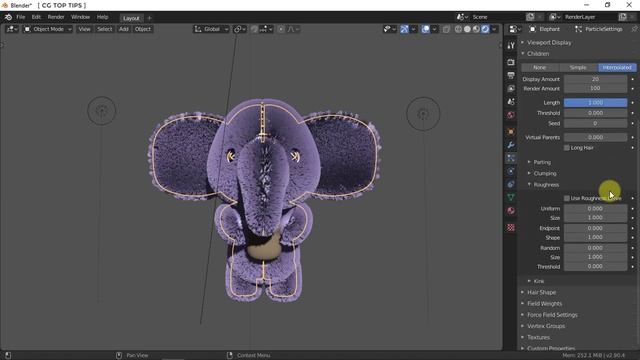Click the new view layer icon beside RenderLayer
The image size is (640, 360).
click(622, 17)
